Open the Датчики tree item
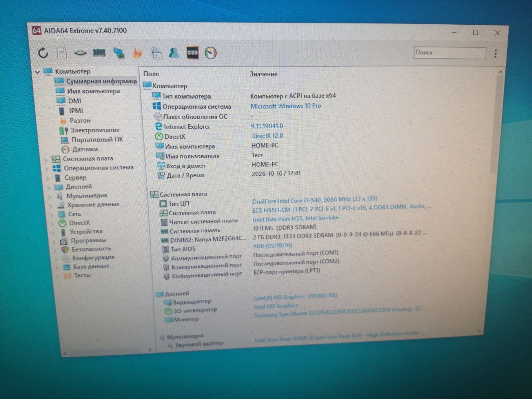Viewport: 532px width, 399px height. pos(80,149)
